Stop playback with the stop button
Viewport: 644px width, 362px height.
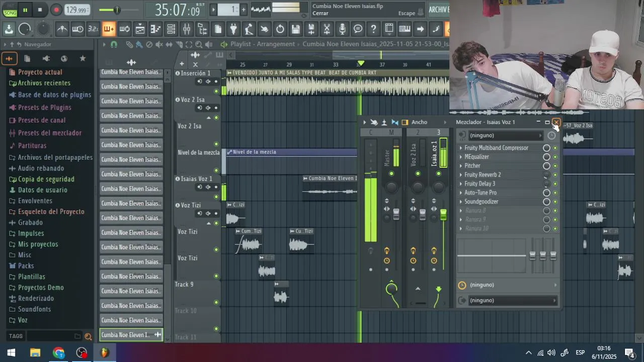(40, 10)
